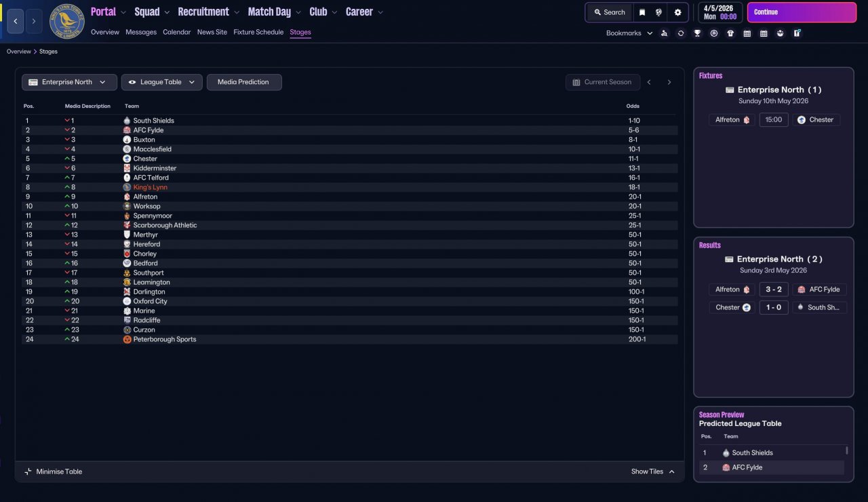The height and width of the screenshot is (502, 868).
Task: Open the bookmark icon beside Search
Action: tap(642, 12)
